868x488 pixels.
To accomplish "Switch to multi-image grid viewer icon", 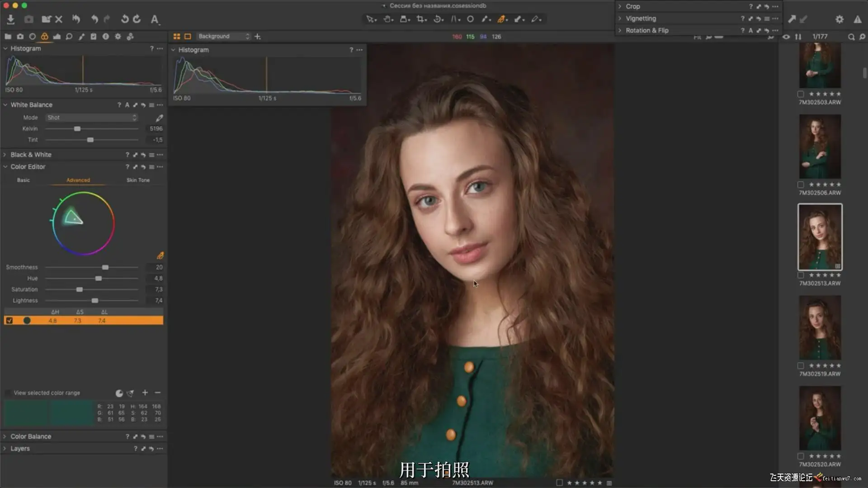I will pyautogui.click(x=177, y=36).
